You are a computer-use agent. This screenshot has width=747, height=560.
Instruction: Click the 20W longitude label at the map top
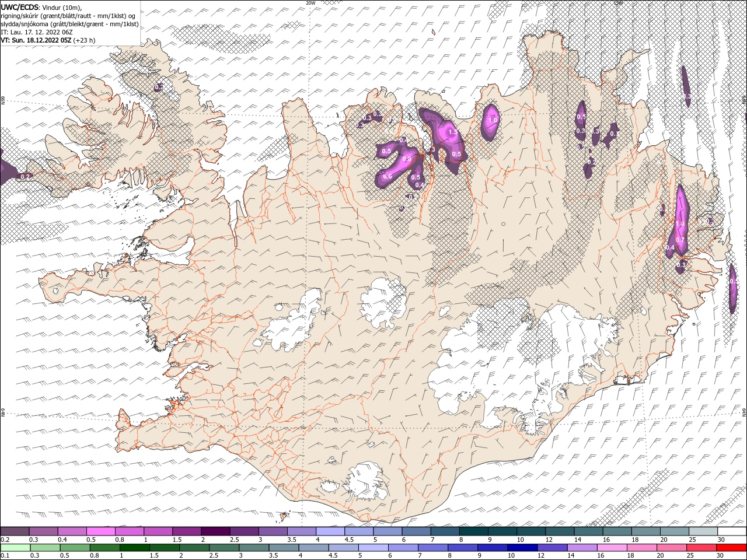(310, 3)
